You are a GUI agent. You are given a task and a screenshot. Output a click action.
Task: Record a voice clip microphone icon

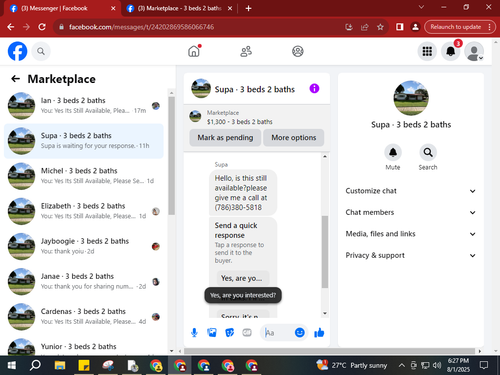pyautogui.click(x=194, y=332)
